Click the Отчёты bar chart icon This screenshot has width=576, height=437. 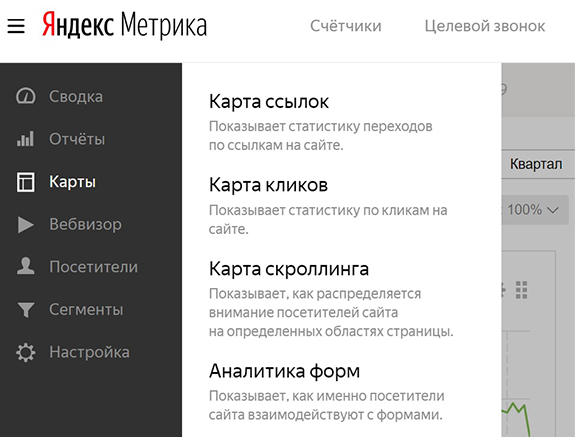(x=25, y=139)
